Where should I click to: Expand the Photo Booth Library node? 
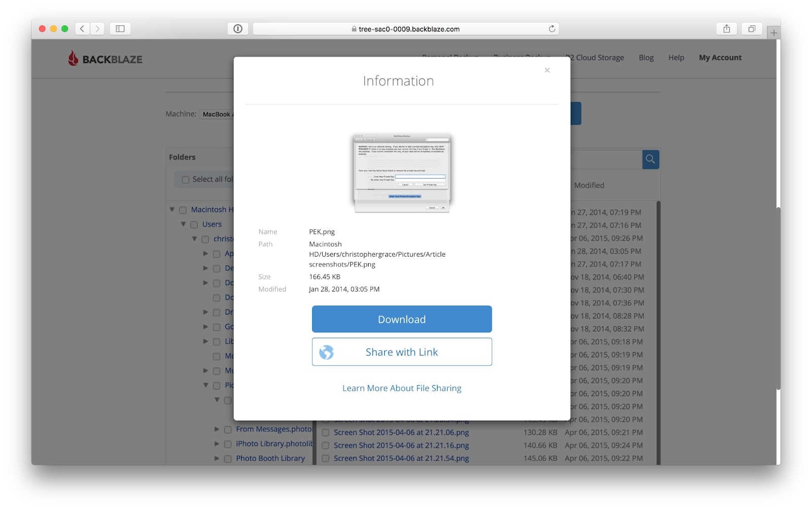217,458
